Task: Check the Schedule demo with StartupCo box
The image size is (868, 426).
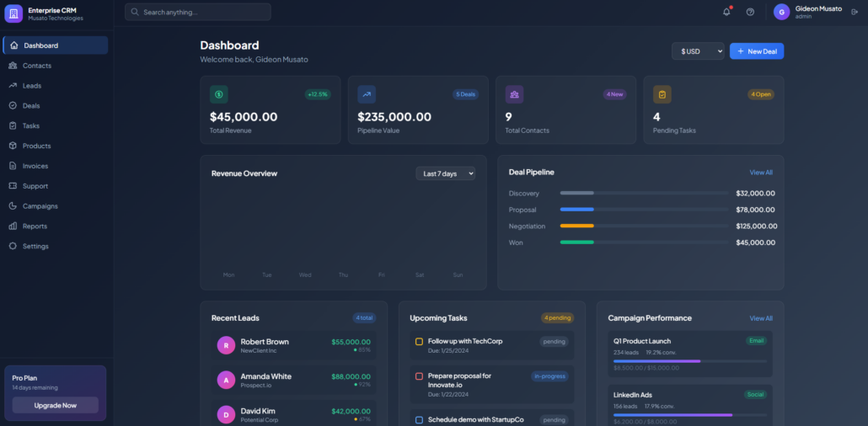Action: coord(419,420)
